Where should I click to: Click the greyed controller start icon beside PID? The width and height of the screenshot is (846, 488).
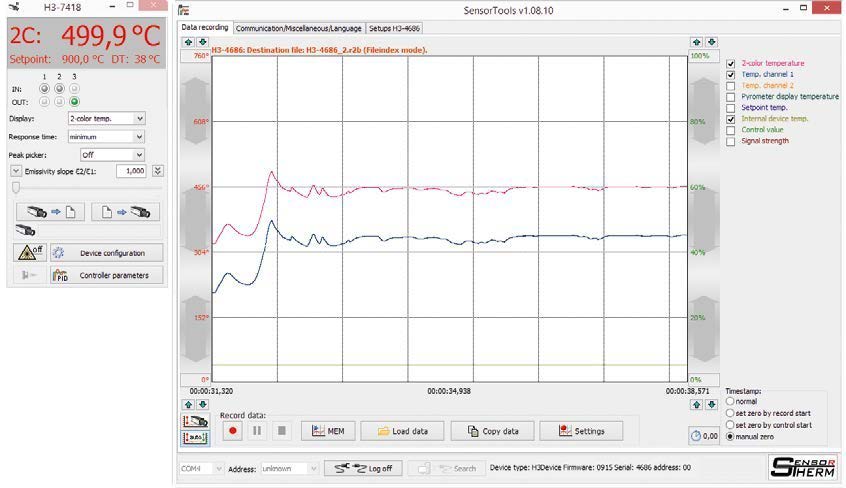click(x=29, y=275)
